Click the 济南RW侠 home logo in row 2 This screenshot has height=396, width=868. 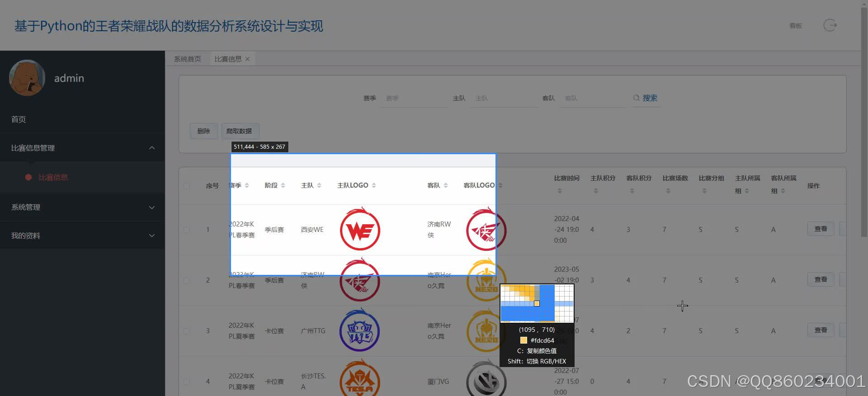(x=360, y=280)
